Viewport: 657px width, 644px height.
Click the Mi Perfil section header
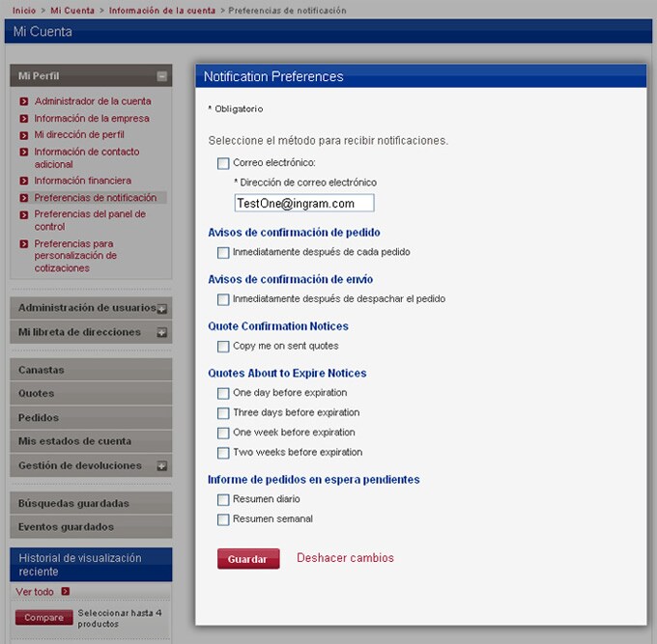pyautogui.click(x=91, y=75)
